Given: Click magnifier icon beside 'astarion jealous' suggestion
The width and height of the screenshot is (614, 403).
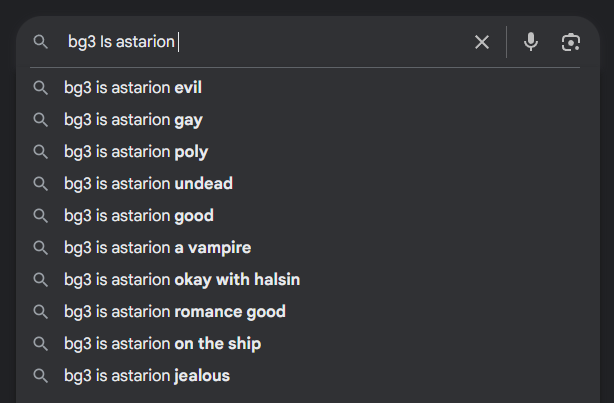Looking at the screenshot, I should (x=41, y=376).
